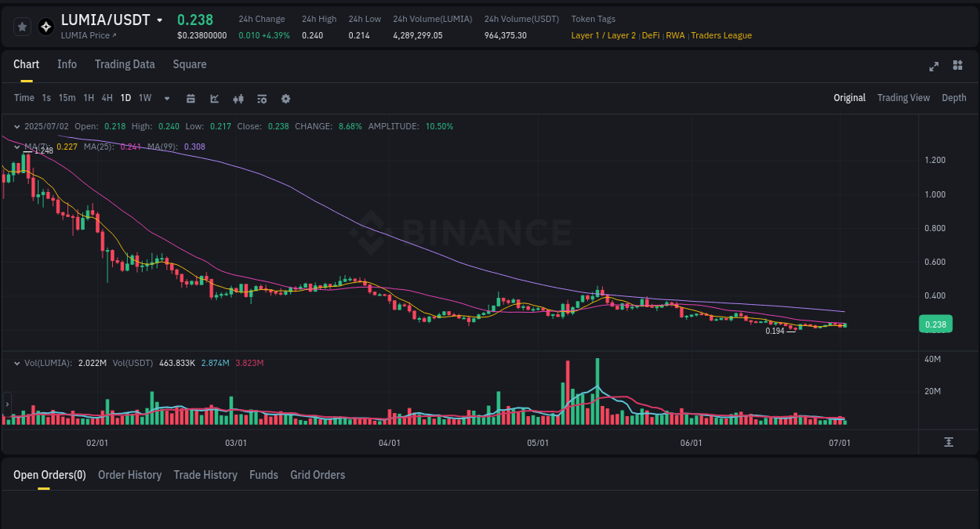
Task: Toggle the favorites star for LUMIA/USDT
Action: [x=22, y=26]
